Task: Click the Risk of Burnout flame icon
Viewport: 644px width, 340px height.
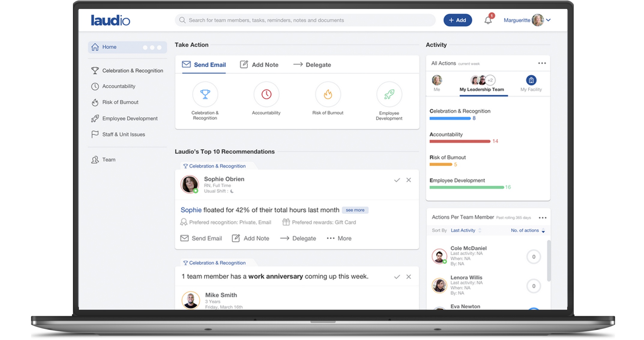Action: [328, 94]
